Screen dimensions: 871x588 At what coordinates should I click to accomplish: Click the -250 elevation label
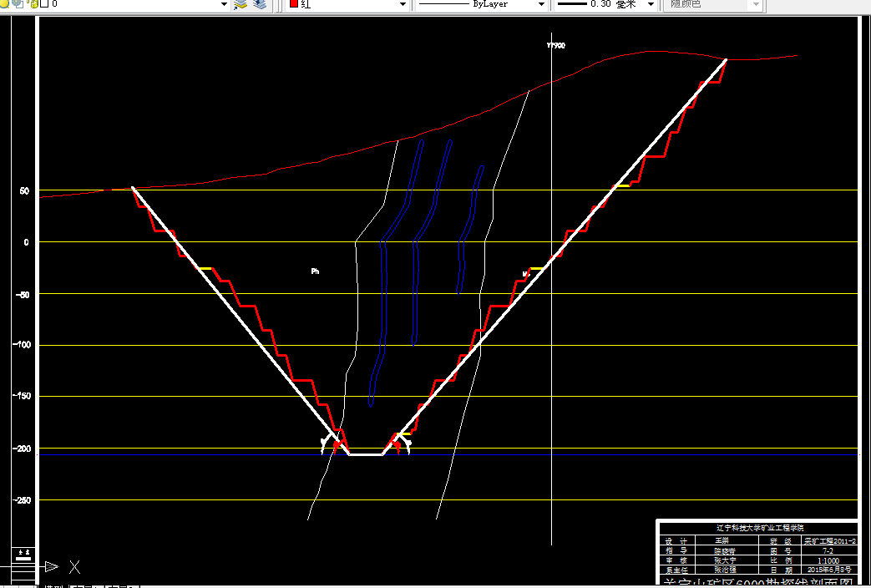pyautogui.click(x=21, y=499)
